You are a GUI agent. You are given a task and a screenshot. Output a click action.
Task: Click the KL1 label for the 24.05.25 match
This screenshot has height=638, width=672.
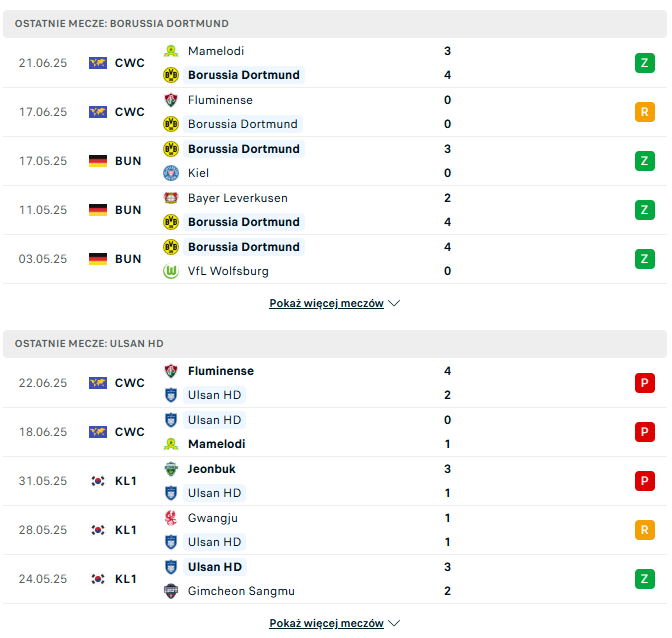click(x=126, y=579)
